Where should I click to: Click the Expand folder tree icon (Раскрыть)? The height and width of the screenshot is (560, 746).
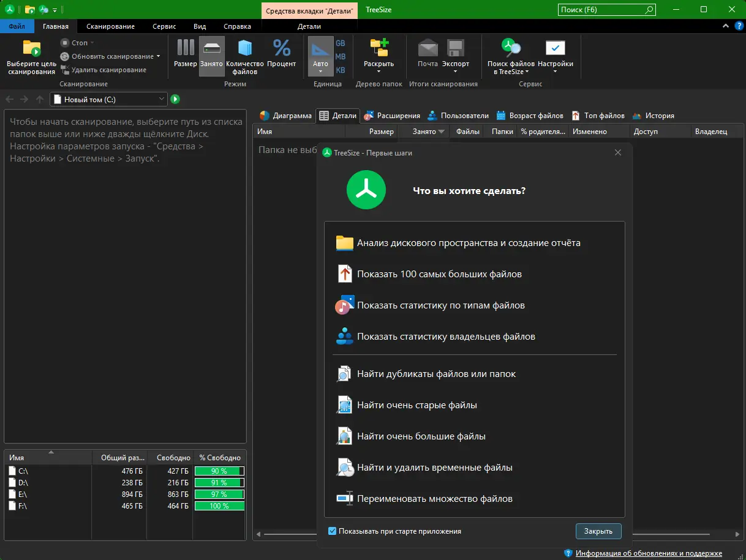tap(379, 48)
